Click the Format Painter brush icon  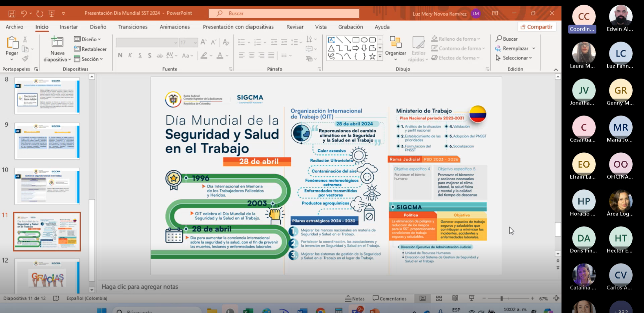pos(25,59)
